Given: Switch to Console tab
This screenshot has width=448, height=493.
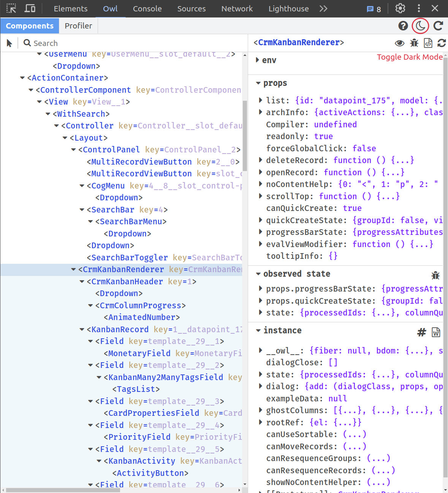Looking at the screenshot, I should pyautogui.click(x=147, y=8).
